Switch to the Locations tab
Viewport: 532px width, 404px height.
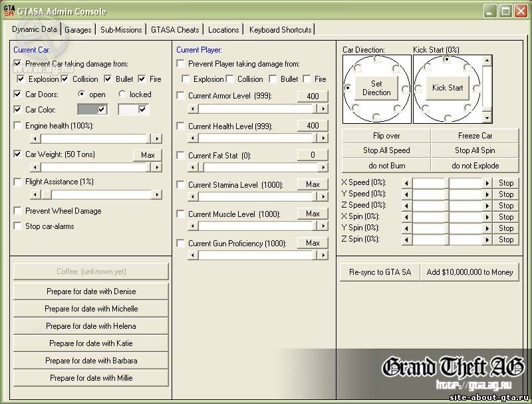point(223,29)
